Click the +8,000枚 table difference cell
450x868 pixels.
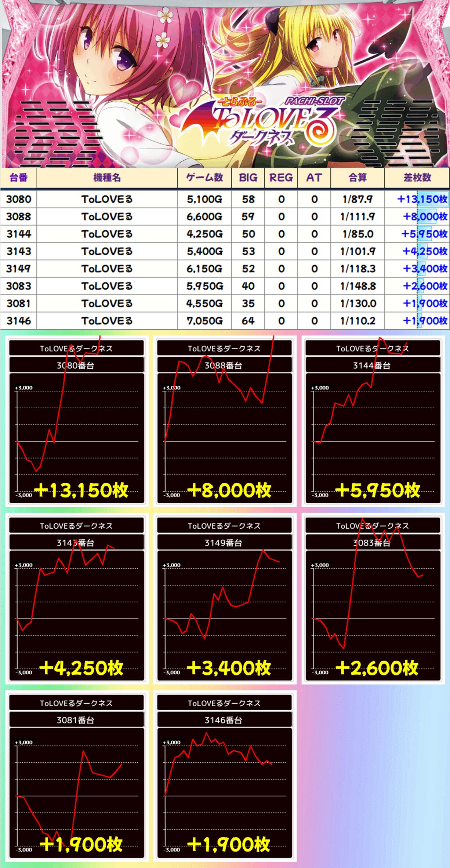pyautogui.click(x=425, y=216)
